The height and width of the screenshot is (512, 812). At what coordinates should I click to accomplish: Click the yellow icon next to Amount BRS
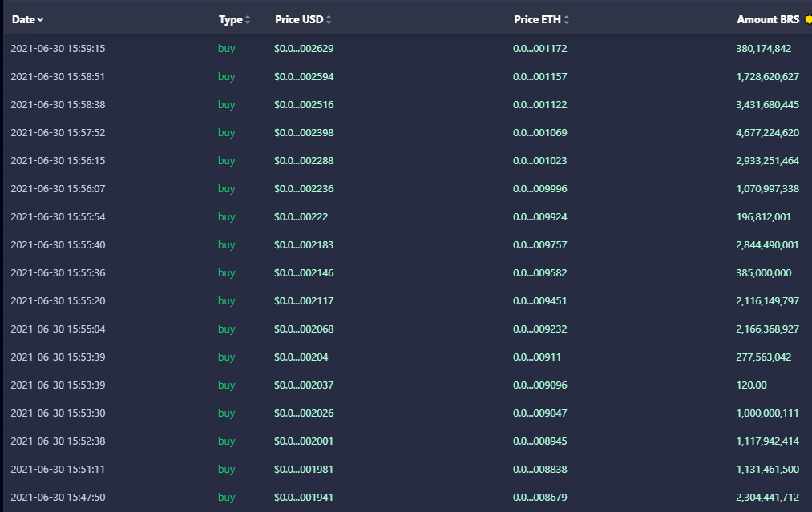[808, 20]
